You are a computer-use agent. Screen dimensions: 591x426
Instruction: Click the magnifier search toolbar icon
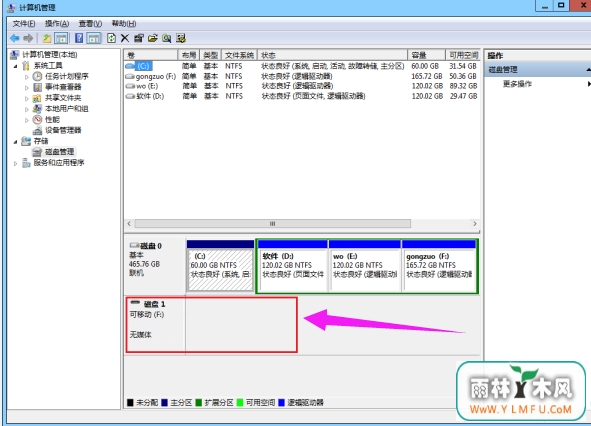click(167, 38)
